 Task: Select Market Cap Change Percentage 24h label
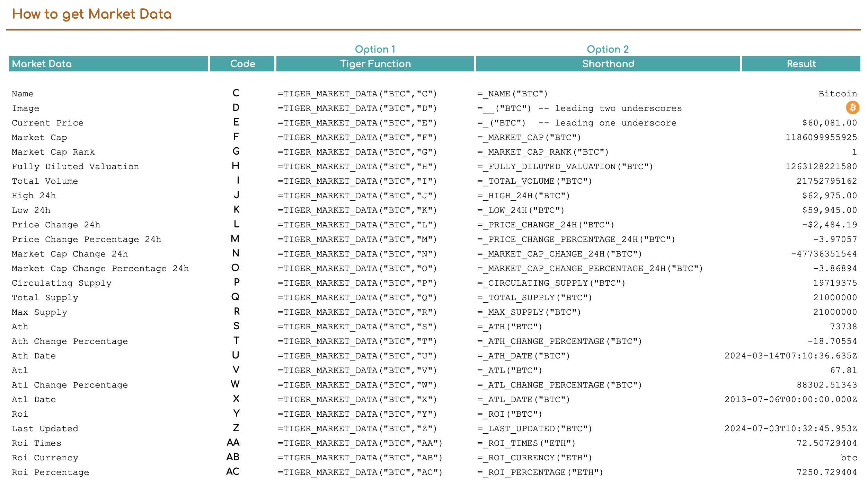(x=100, y=268)
